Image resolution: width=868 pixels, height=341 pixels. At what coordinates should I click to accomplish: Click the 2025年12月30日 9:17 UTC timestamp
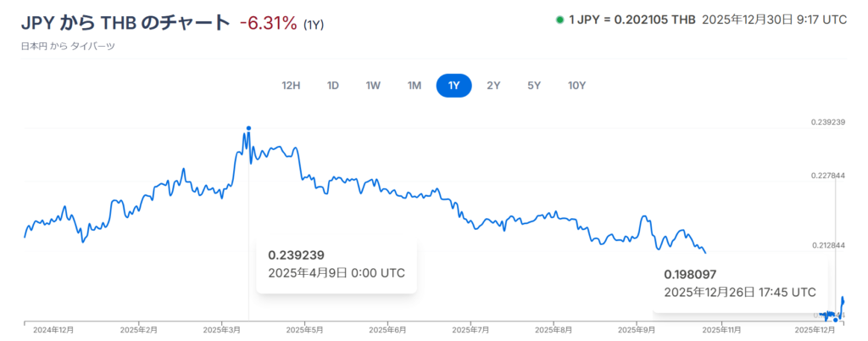pyautogui.click(x=774, y=20)
